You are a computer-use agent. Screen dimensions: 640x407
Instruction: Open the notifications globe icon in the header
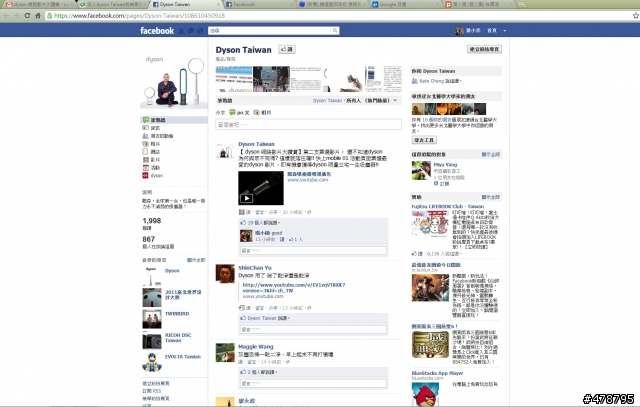point(200,31)
